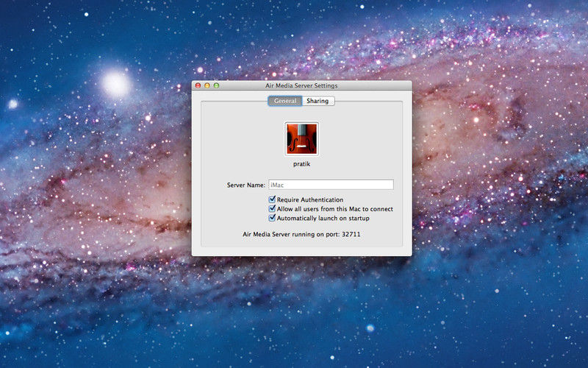Image resolution: width=588 pixels, height=368 pixels.
Task: Uncheck the Require Authentication checkbox
Action: pyautogui.click(x=272, y=199)
